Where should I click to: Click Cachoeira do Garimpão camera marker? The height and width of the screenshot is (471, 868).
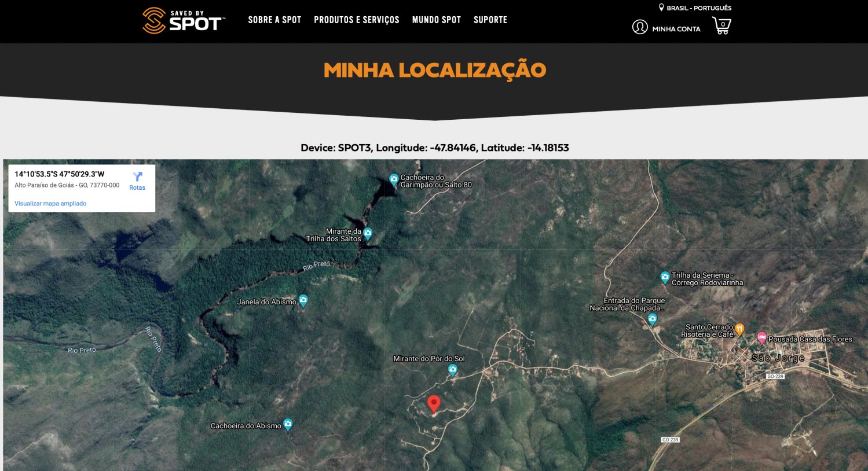coord(394,179)
